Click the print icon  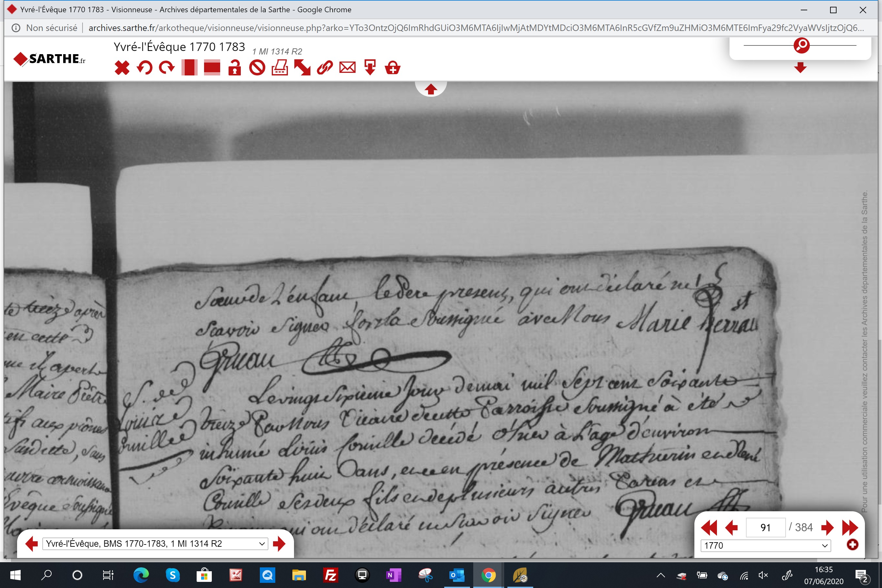[280, 68]
